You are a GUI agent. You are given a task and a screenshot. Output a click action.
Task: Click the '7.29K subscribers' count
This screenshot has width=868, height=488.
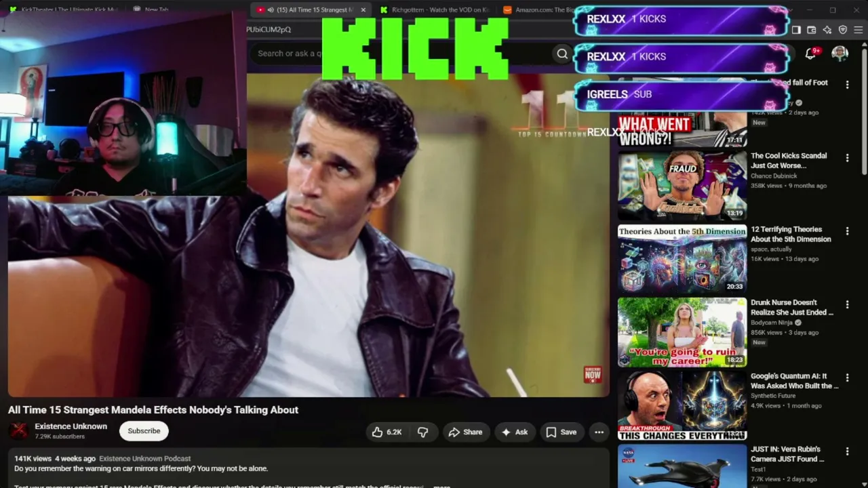coord(60,436)
